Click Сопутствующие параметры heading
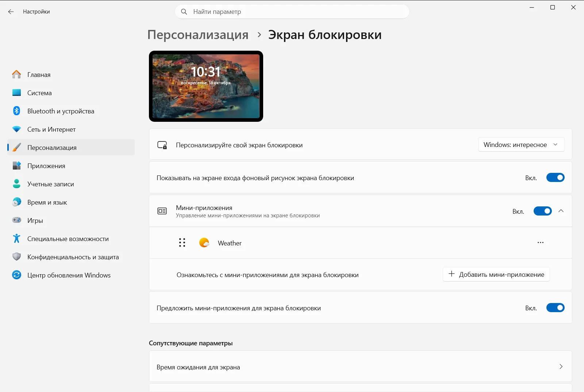The height and width of the screenshot is (392, 584). [191, 343]
